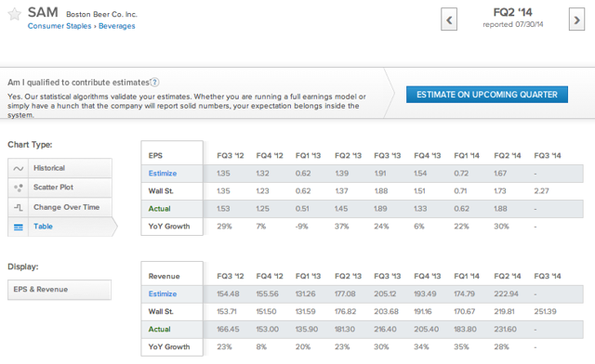The width and height of the screenshot is (595, 364).
Task: Switch chart type to Historical
Action: [x=59, y=168]
